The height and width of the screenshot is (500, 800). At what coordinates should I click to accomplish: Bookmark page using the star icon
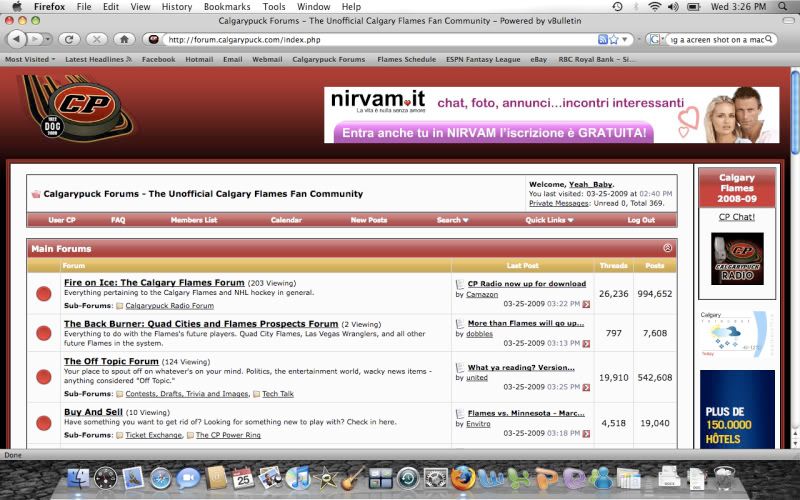[x=613, y=39]
